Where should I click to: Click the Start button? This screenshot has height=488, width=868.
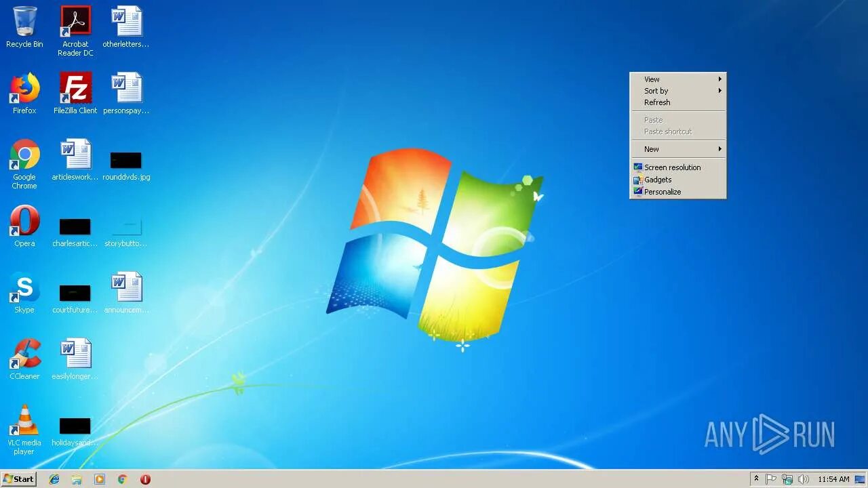(x=17, y=479)
